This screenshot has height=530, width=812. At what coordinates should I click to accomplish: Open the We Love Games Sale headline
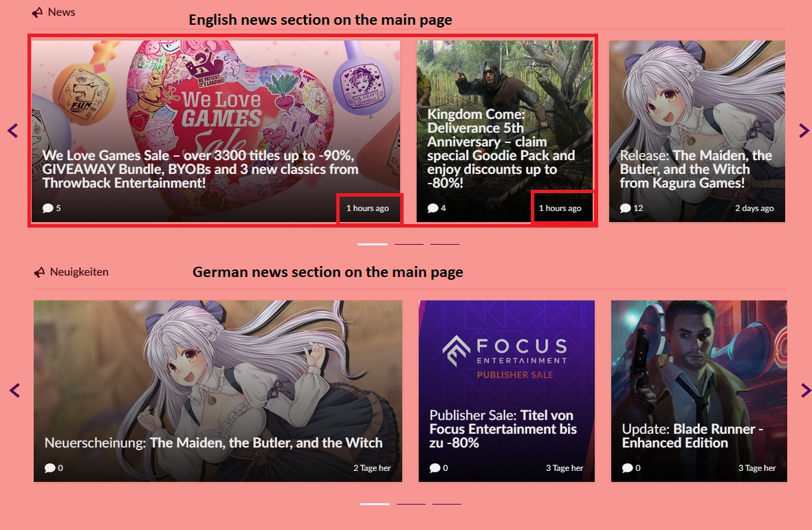click(x=200, y=169)
